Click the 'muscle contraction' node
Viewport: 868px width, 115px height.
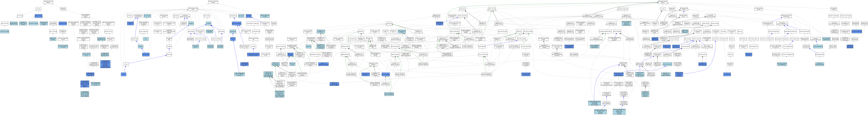click(x=674, y=39)
